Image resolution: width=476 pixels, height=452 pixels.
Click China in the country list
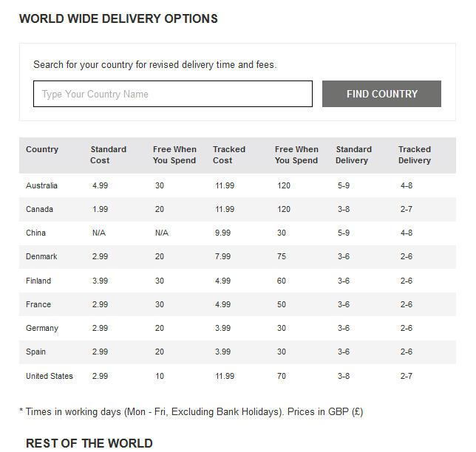point(35,233)
